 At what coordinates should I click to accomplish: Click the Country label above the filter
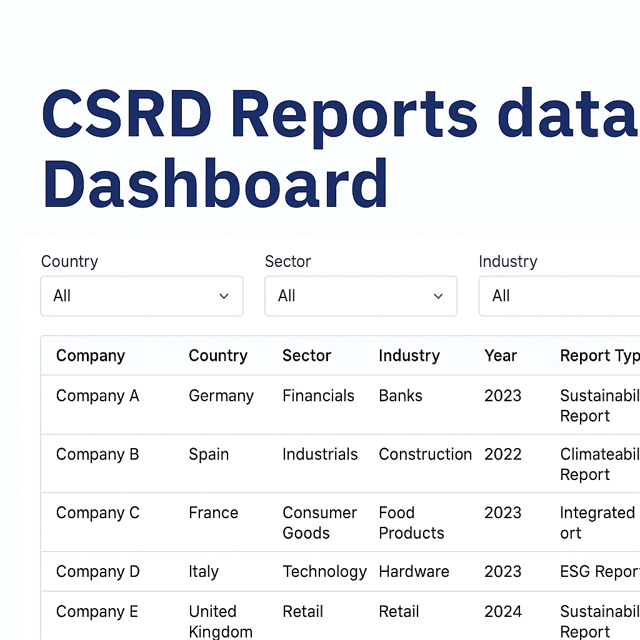tap(69, 261)
